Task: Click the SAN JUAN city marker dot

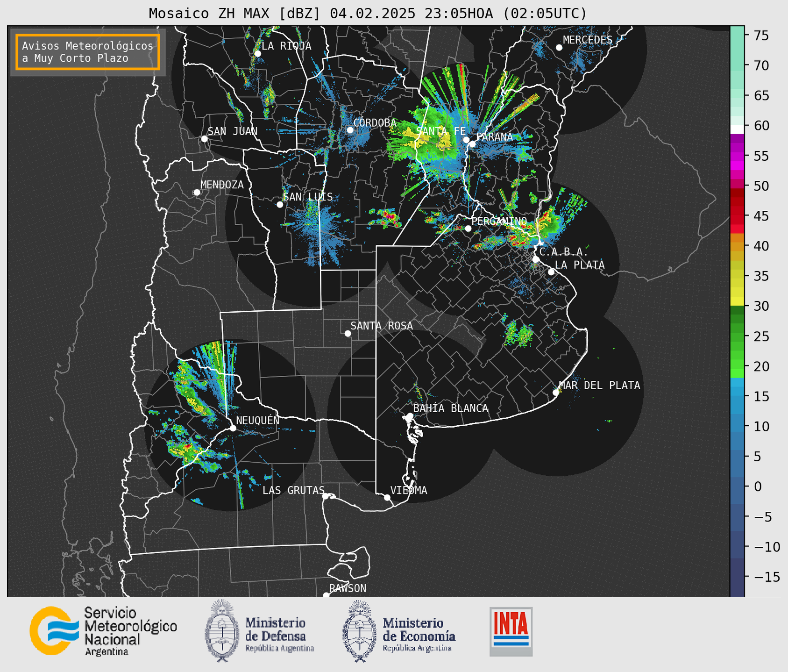Action: coord(204,139)
